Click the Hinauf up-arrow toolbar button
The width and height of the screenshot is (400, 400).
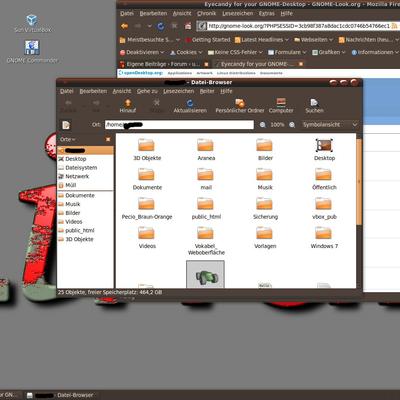[128, 106]
